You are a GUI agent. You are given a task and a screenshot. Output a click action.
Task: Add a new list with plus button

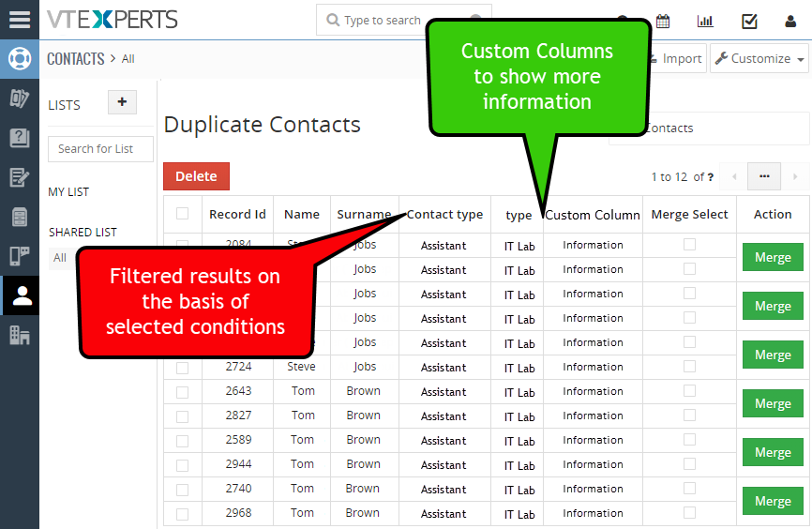[x=122, y=102]
